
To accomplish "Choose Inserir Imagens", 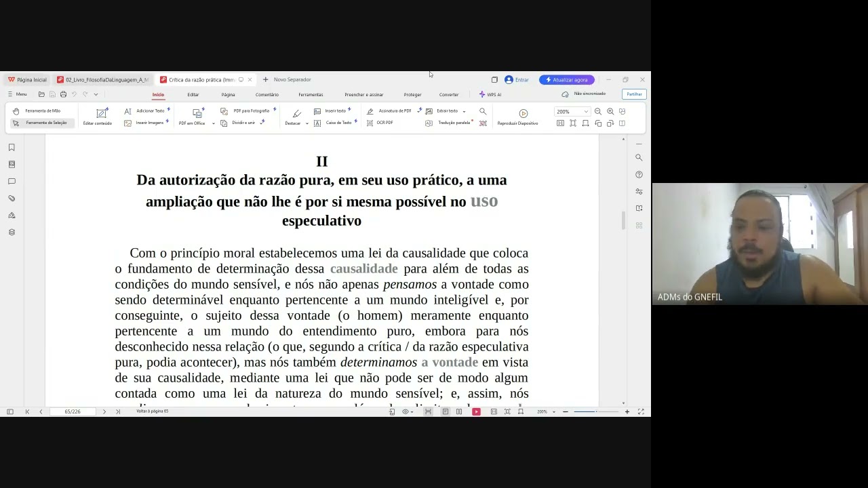I will pos(146,123).
